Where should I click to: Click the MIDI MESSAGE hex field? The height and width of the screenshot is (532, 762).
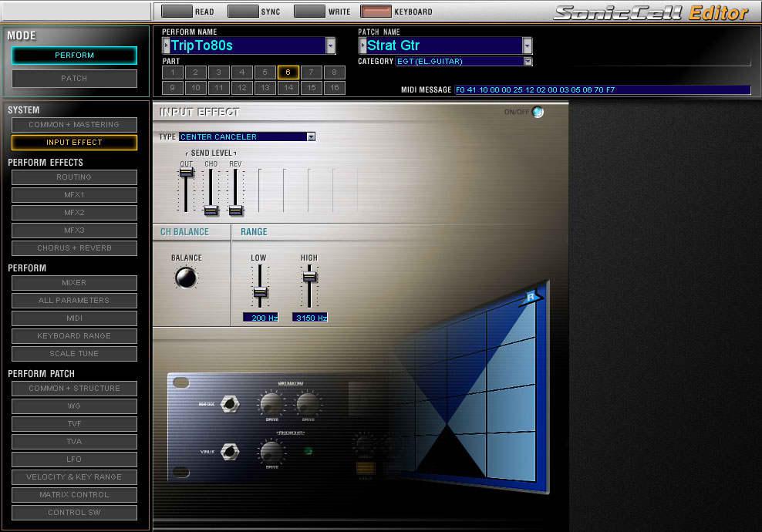pyautogui.click(x=602, y=90)
